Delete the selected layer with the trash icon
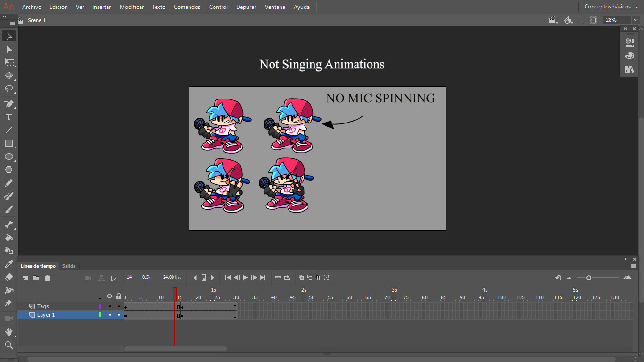The image size is (644, 362). click(x=47, y=278)
